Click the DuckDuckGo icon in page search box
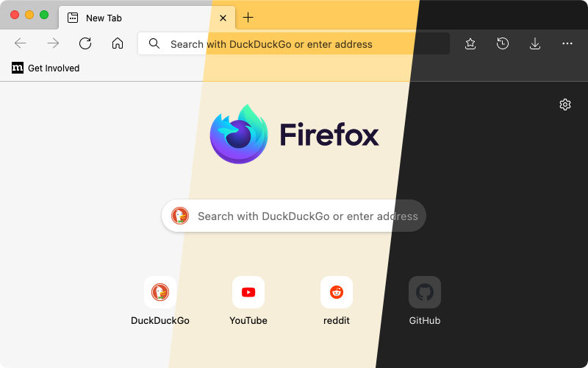Image resolution: width=588 pixels, height=368 pixels. tap(180, 216)
